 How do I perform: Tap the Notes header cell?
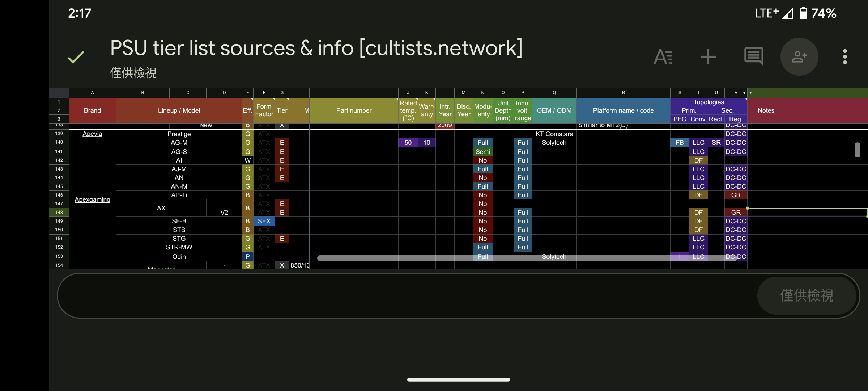click(807, 110)
